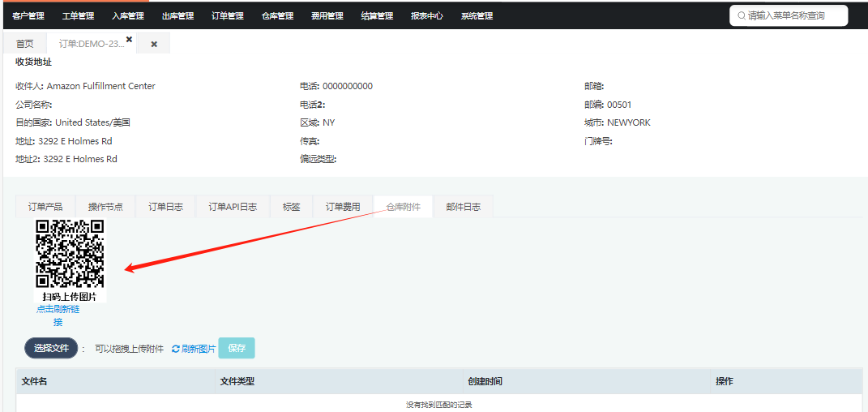
Task: Click the refresh icon beside 刷新图片
Action: pos(176,349)
